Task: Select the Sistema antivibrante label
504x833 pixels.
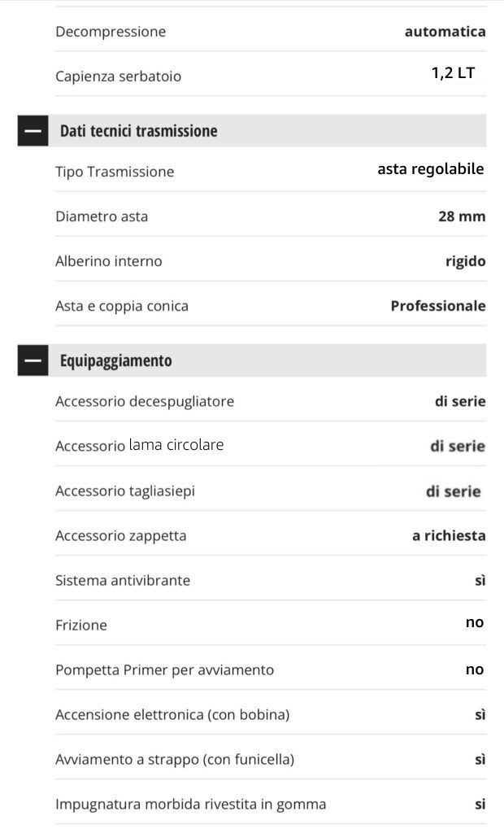Action: click(123, 580)
